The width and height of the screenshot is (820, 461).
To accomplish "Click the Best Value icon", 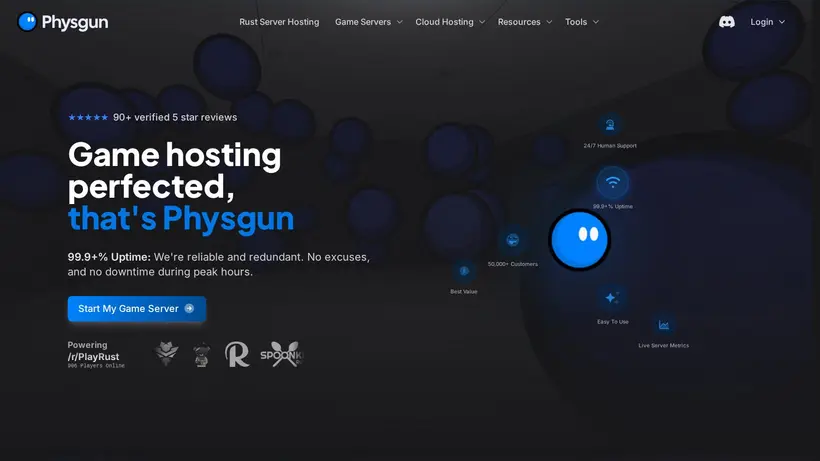I will tap(464, 271).
